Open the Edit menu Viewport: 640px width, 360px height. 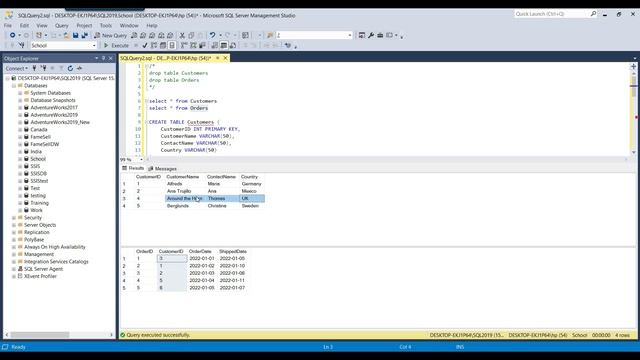24,25
